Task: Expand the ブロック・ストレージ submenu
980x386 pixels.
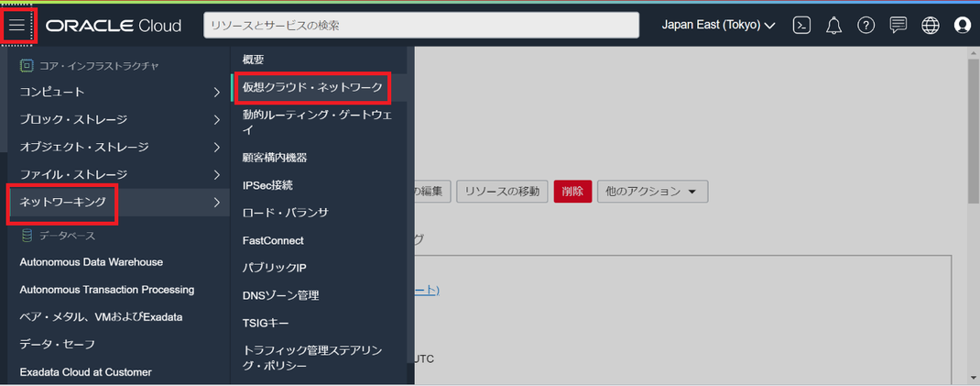Action: point(119,119)
